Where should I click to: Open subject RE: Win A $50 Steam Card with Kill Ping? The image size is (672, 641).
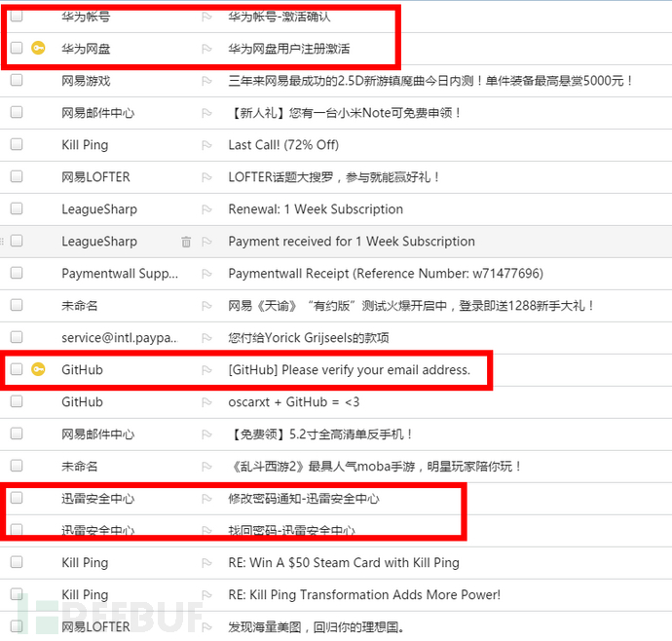pyautogui.click(x=344, y=563)
